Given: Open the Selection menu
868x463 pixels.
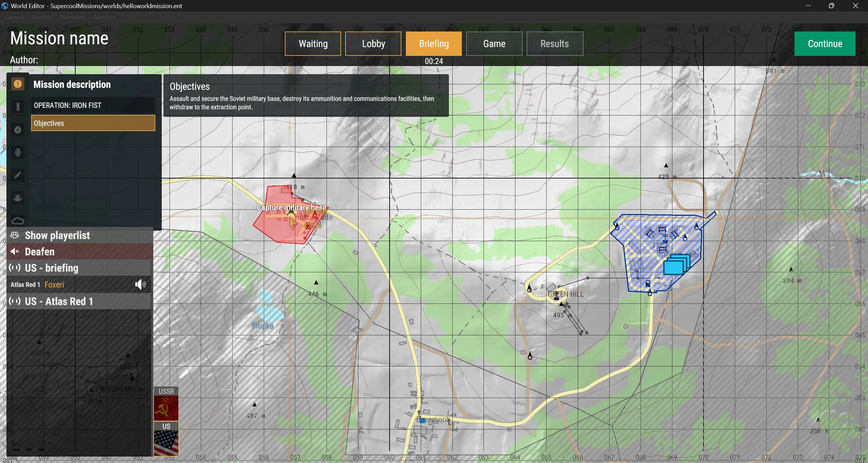Looking at the screenshot, I should click(x=104, y=17).
